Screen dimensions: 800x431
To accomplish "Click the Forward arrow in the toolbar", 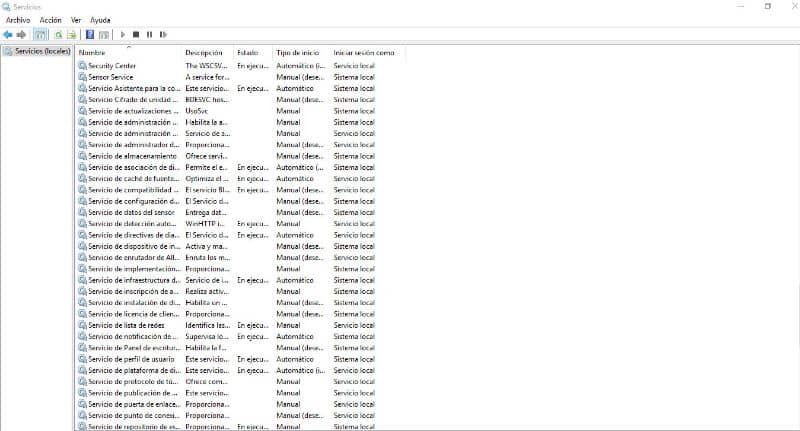I will click(x=21, y=35).
